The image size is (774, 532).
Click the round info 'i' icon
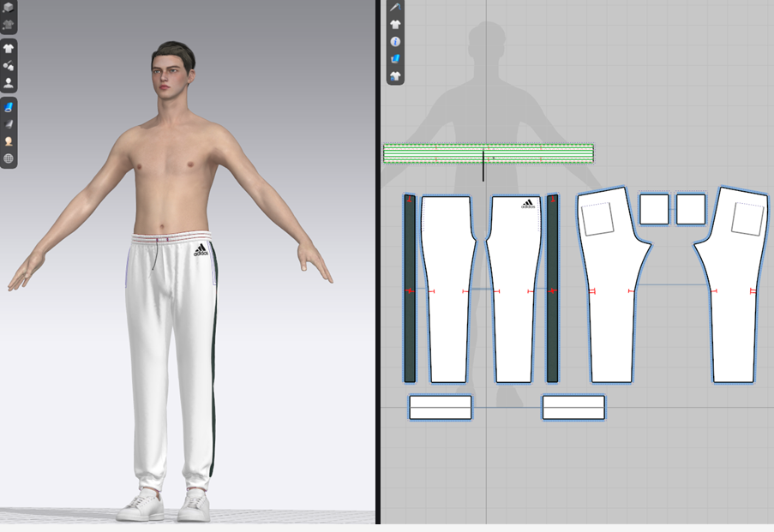395,42
